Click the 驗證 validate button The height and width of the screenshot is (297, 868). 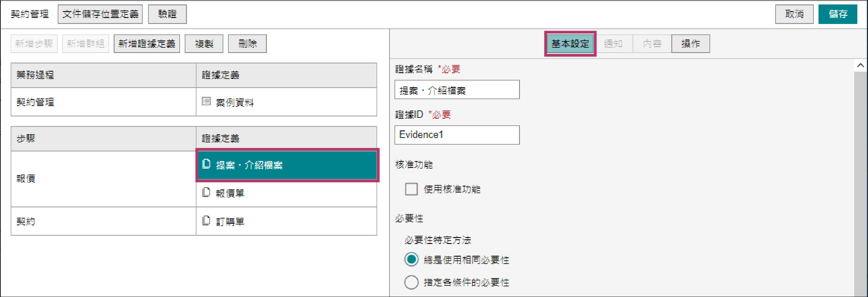pyautogui.click(x=167, y=14)
